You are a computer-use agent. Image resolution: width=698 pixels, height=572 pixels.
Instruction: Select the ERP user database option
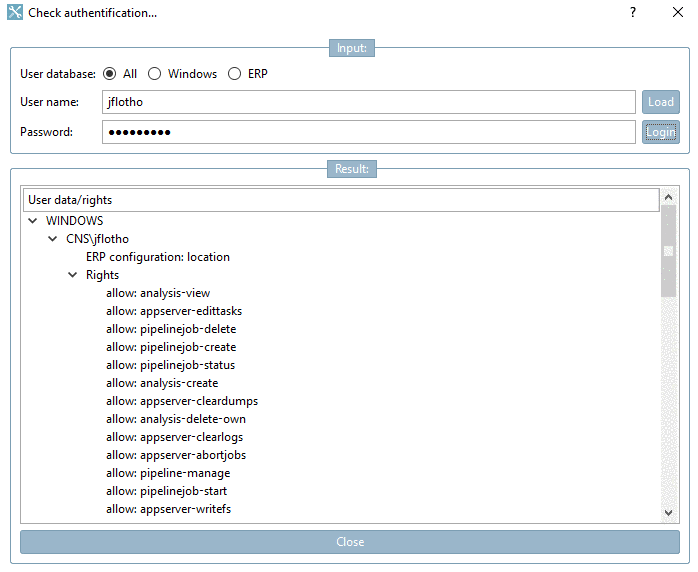[x=235, y=73]
